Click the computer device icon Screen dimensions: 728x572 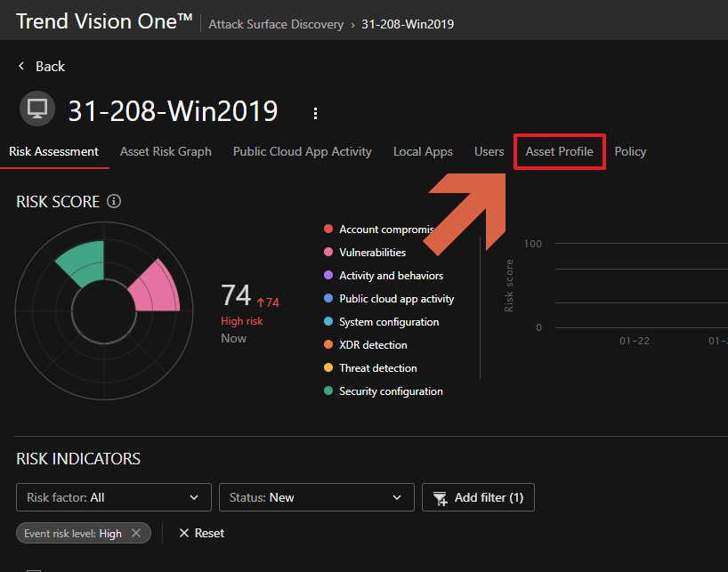[x=37, y=110]
